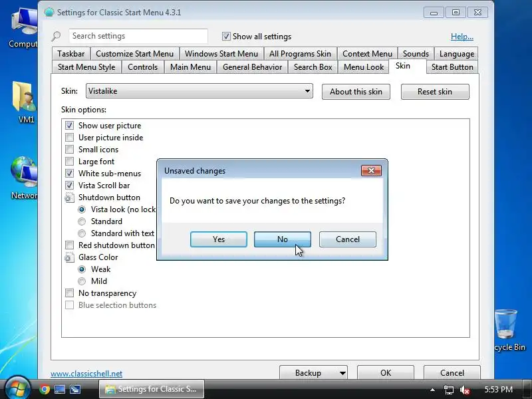Enable Small icons option
The width and height of the screenshot is (532, 399).
(x=69, y=149)
